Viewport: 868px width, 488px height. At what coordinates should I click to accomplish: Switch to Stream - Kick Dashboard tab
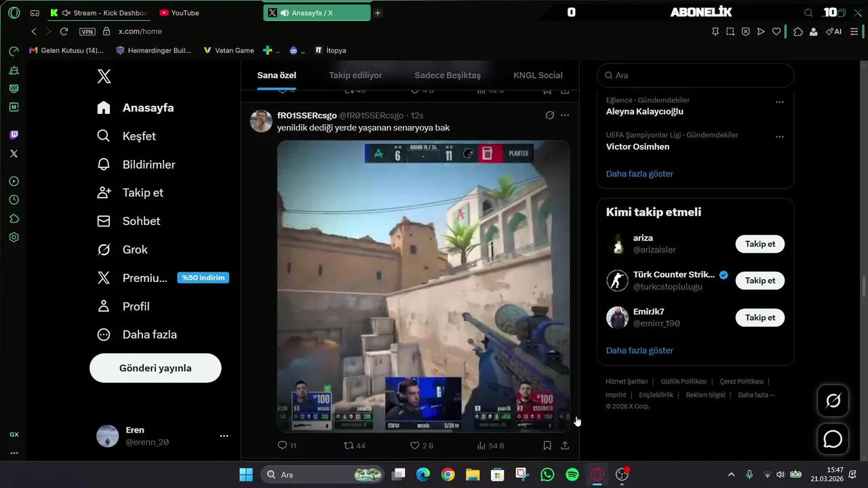[x=99, y=13]
